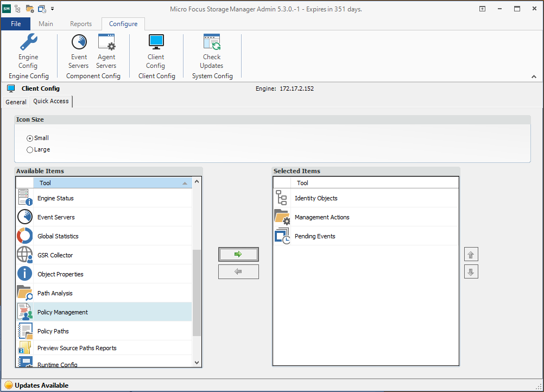Add selected item with green right arrow
The image size is (544, 392).
click(x=238, y=254)
